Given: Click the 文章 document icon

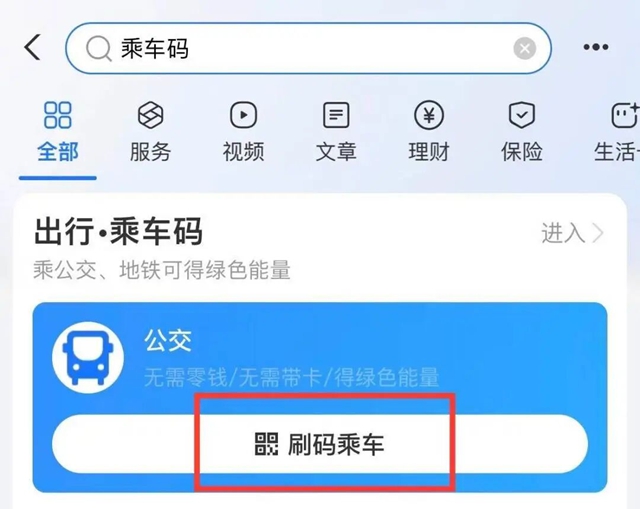Looking at the screenshot, I should pos(336,115).
